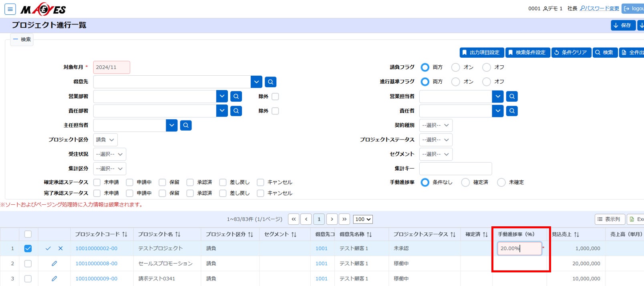The width and height of the screenshot is (644, 286).
Task: Select 進行基準フラグ オン radio button
Action: [x=456, y=82]
